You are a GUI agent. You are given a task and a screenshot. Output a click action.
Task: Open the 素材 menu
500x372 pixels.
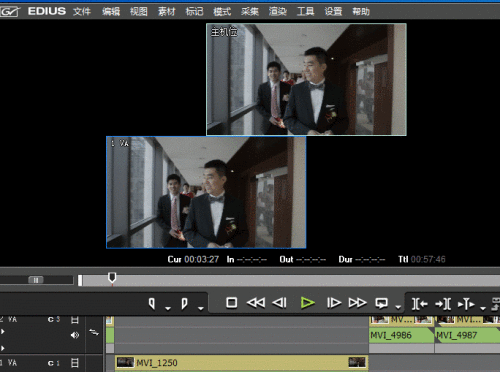pos(167,12)
